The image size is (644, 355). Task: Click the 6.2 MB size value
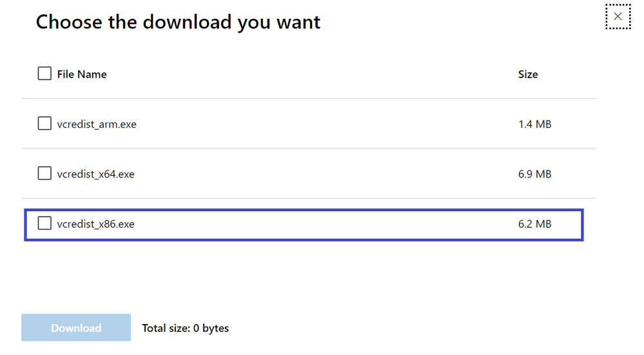(534, 224)
